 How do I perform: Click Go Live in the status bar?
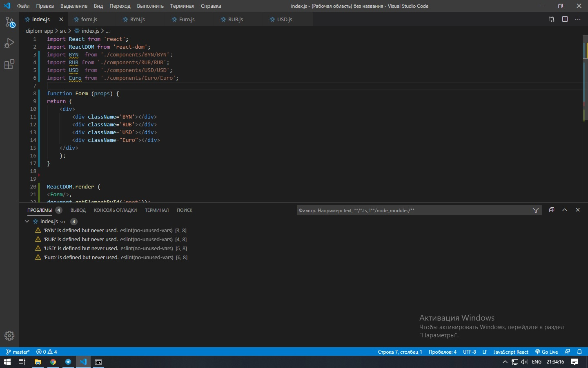pos(546,352)
